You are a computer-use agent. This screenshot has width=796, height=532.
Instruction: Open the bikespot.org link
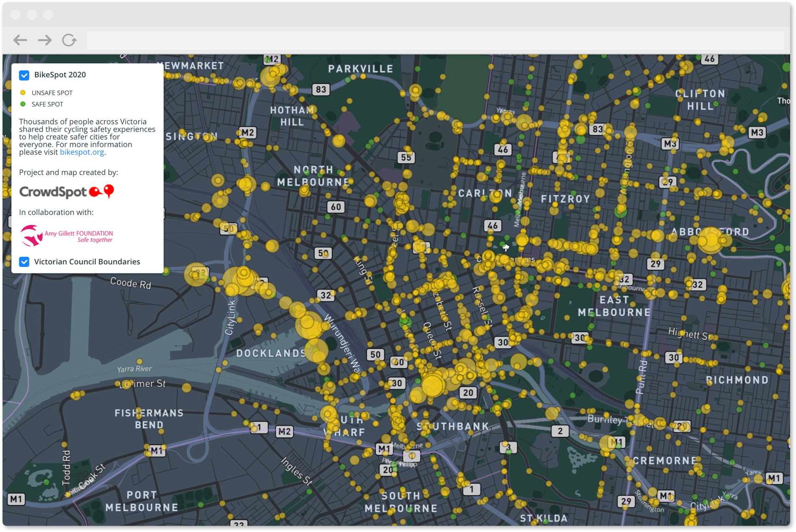82,152
